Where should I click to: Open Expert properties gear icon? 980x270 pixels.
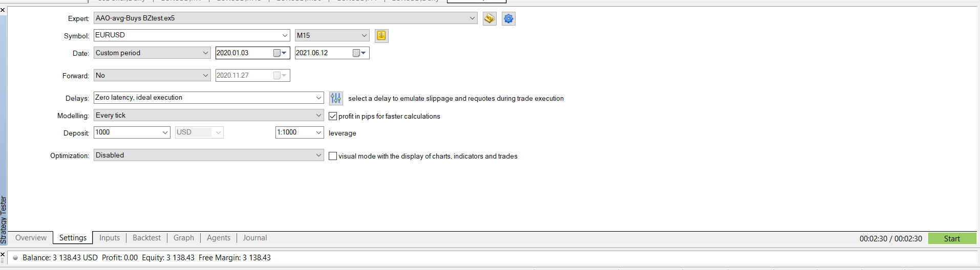508,19
